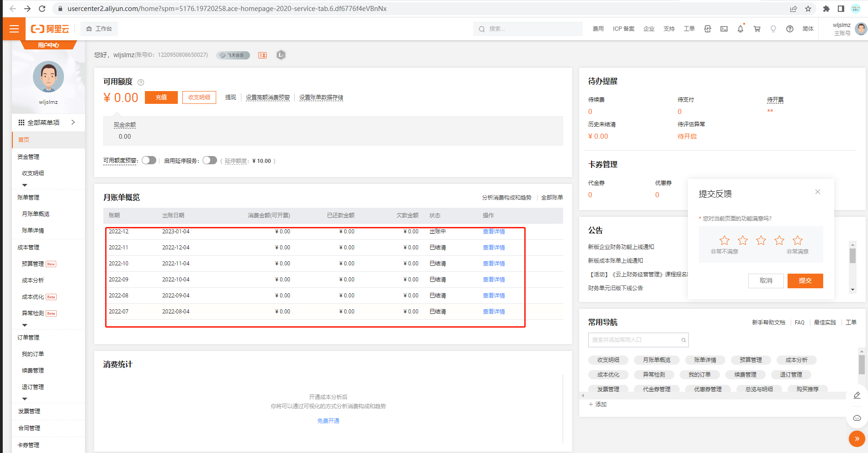
Task: Open the Cloud Shell terminal icon
Action: 724,29
